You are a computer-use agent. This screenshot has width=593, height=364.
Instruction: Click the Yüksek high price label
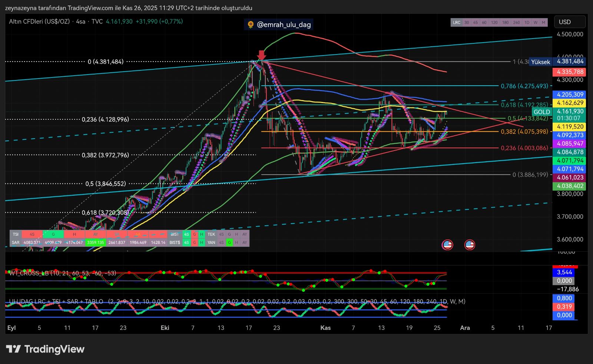(x=540, y=62)
